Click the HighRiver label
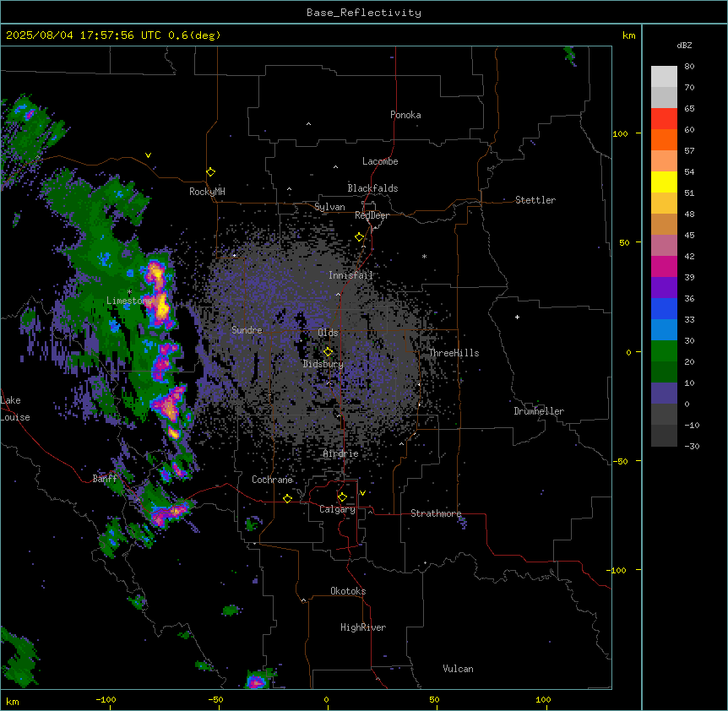The width and height of the screenshot is (728, 711). click(363, 627)
